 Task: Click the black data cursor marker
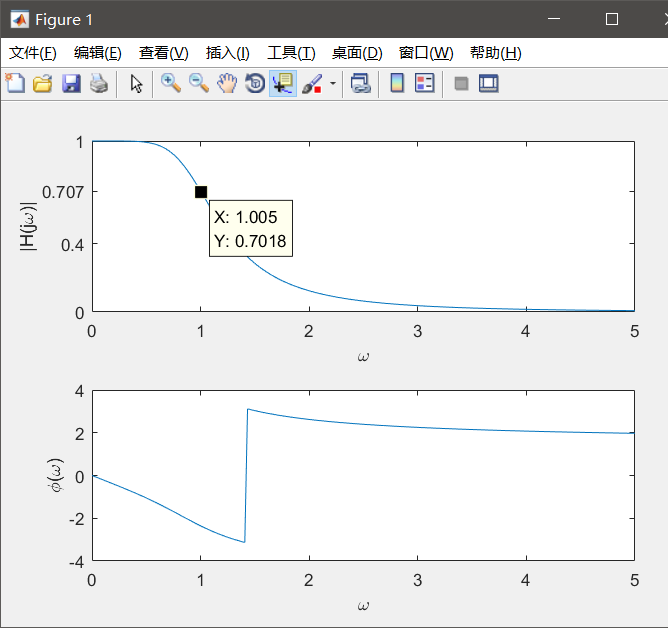click(x=201, y=192)
